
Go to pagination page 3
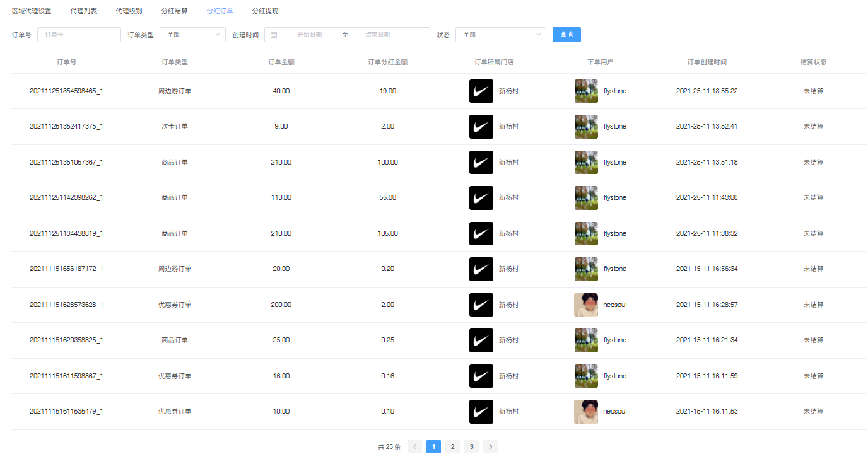471,446
